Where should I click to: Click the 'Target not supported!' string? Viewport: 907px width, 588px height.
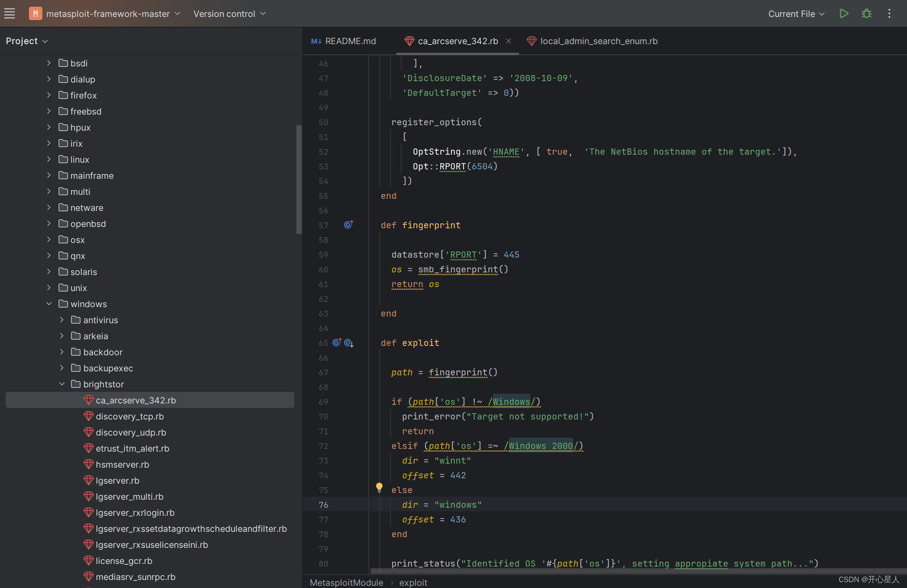[x=528, y=416]
